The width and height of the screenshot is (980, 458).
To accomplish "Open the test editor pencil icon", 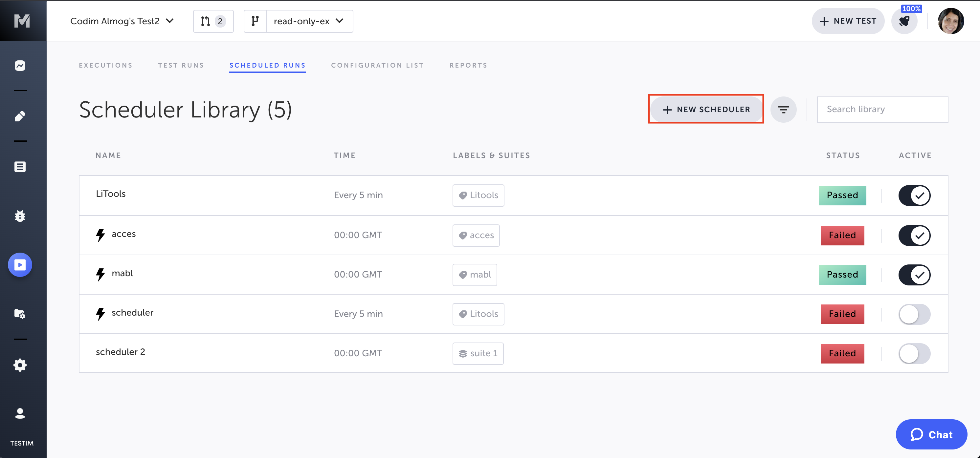I will [x=20, y=116].
